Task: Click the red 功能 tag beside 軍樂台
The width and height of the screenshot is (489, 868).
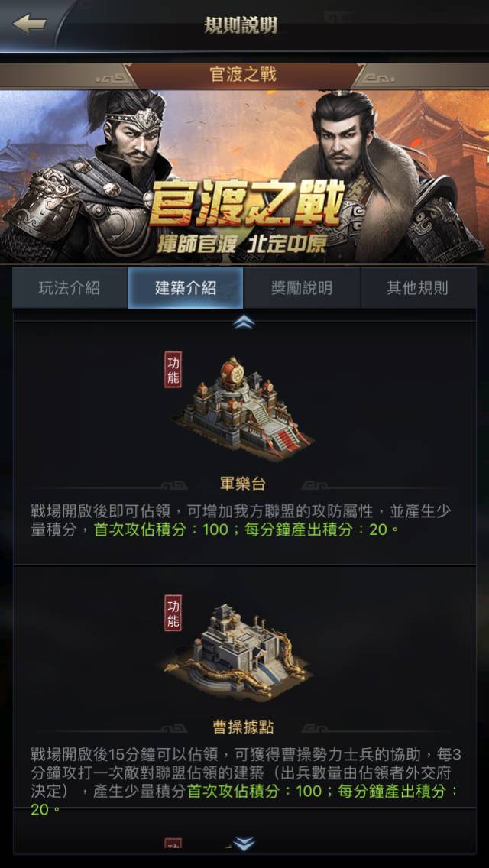Action: [x=173, y=369]
